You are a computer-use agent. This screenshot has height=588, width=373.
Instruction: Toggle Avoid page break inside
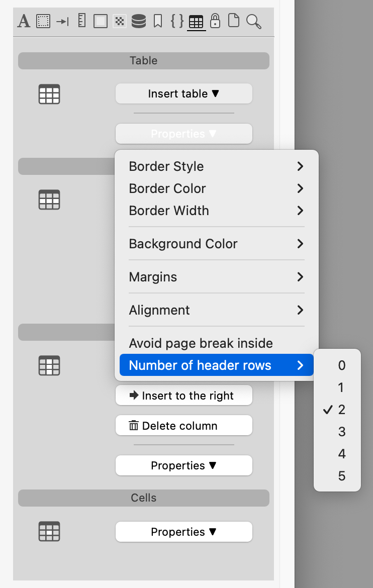click(201, 343)
